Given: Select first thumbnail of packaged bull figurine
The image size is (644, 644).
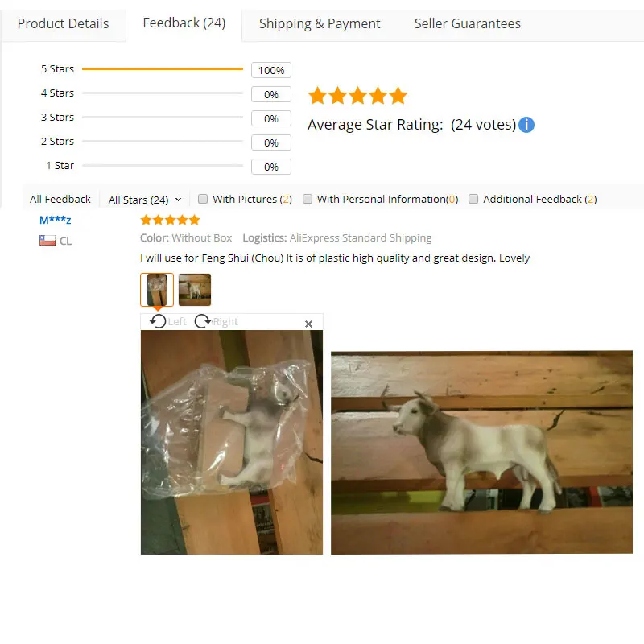Looking at the screenshot, I should tap(157, 290).
